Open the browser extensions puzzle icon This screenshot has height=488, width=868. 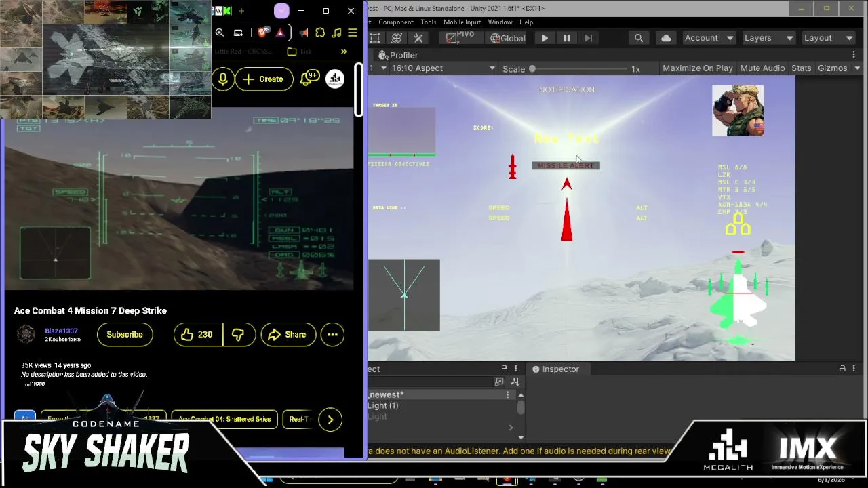[320, 33]
